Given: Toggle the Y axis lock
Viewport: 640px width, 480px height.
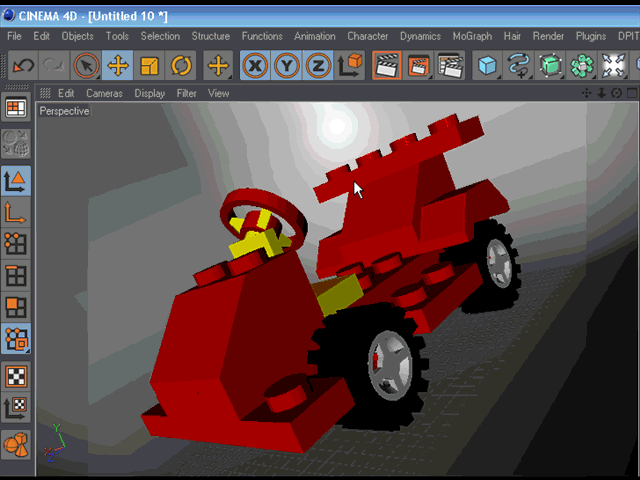Looking at the screenshot, I should click(287, 65).
